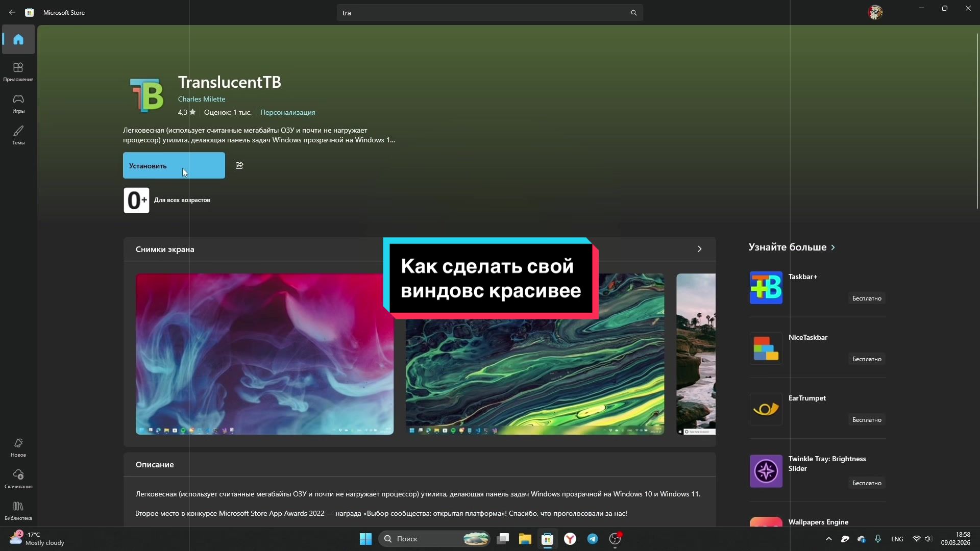Open Windows Start menu
The height and width of the screenshot is (551, 980).
pos(365,539)
